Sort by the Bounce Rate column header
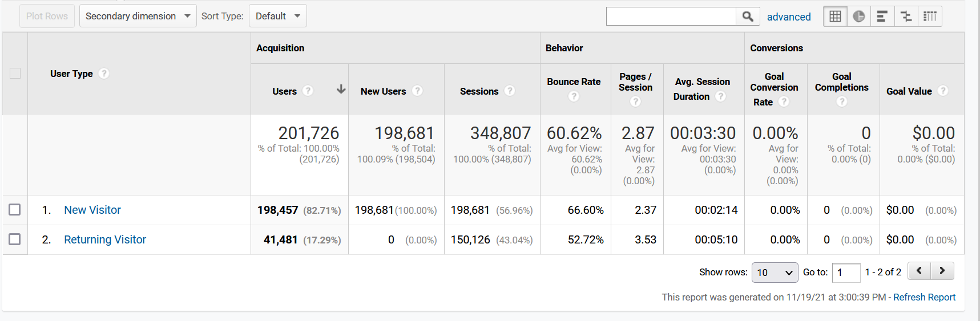The height and width of the screenshot is (321, 980). pyautogui.click(x=574, y=82)
